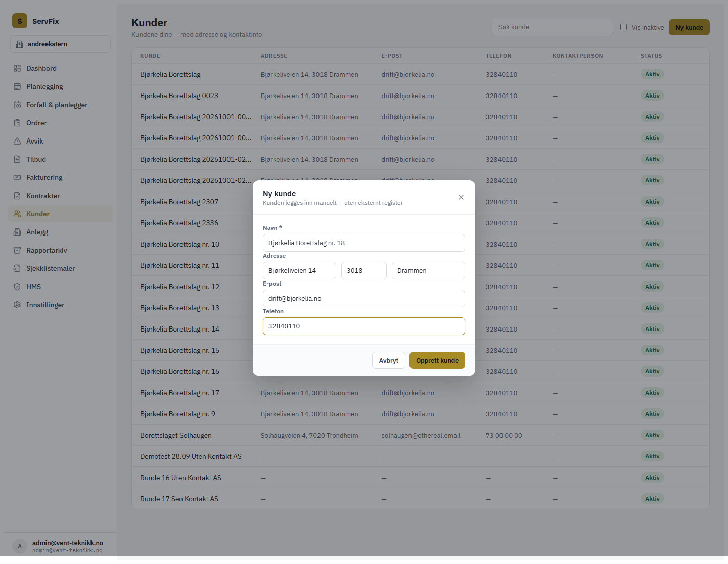Click the Planlegging calendar icon
The height and width of the screenshot is (564, 728).
tap(17, 86)
